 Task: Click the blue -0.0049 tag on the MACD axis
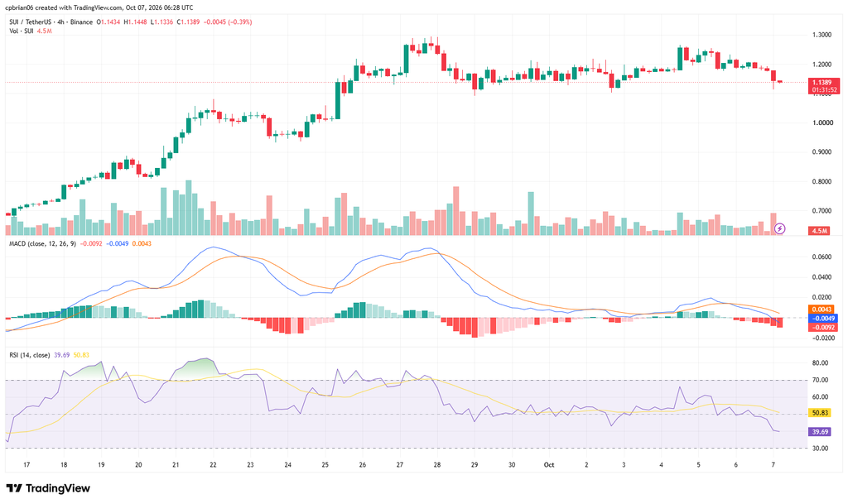tap(822, 319)
